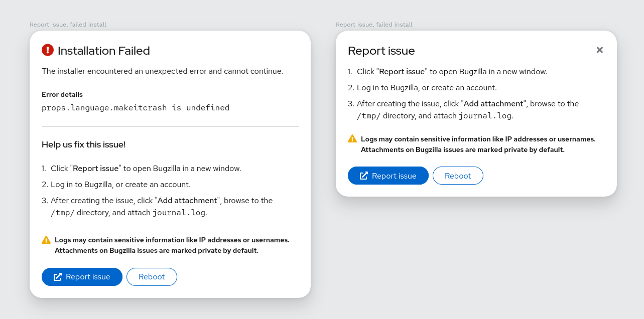Click "journal.log" filename in the Report issue dialog

485,116
